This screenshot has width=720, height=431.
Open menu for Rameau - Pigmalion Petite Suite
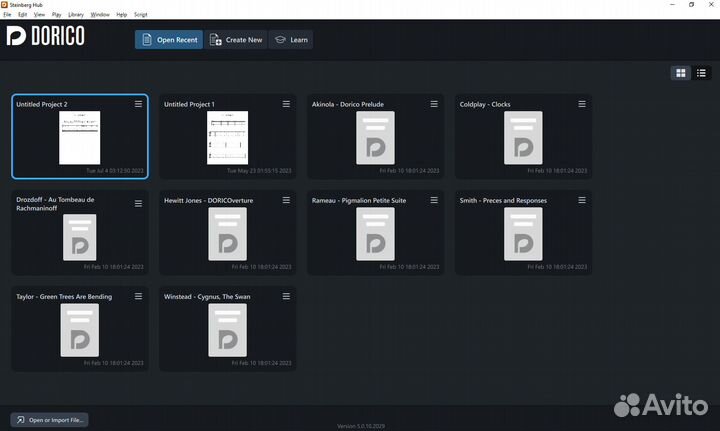click(434, 201)
